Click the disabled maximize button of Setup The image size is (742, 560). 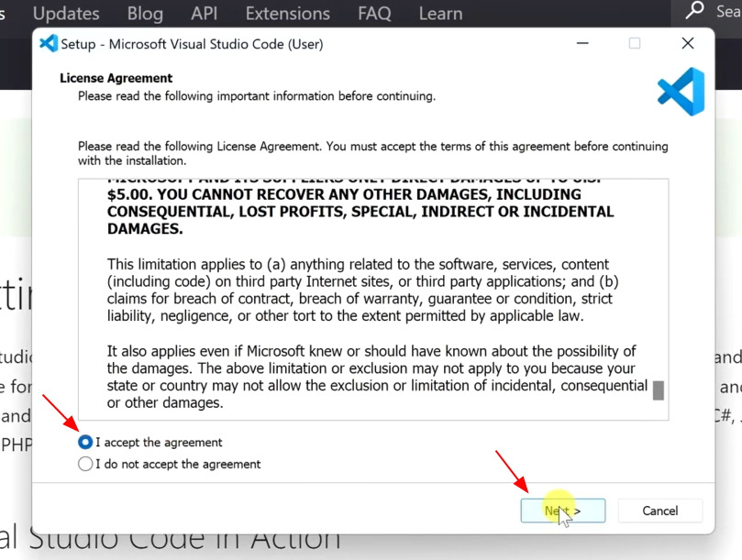[635, 43]
